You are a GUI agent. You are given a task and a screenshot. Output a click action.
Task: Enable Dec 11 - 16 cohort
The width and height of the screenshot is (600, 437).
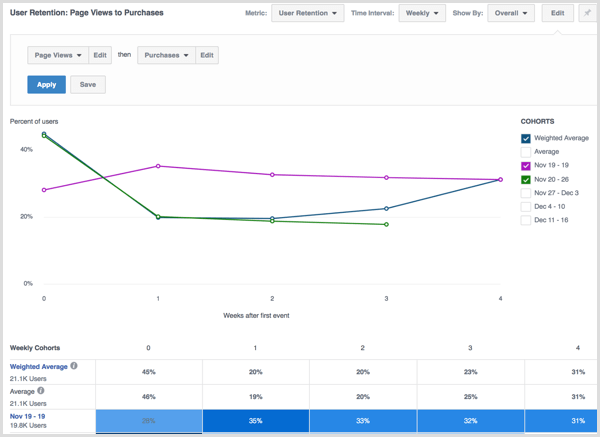click(526, 220)
